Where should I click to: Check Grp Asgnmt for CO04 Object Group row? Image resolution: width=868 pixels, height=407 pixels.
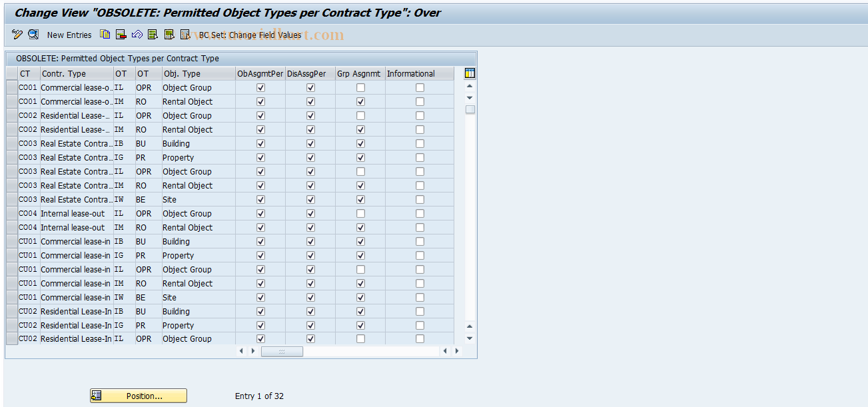[360, 214]
